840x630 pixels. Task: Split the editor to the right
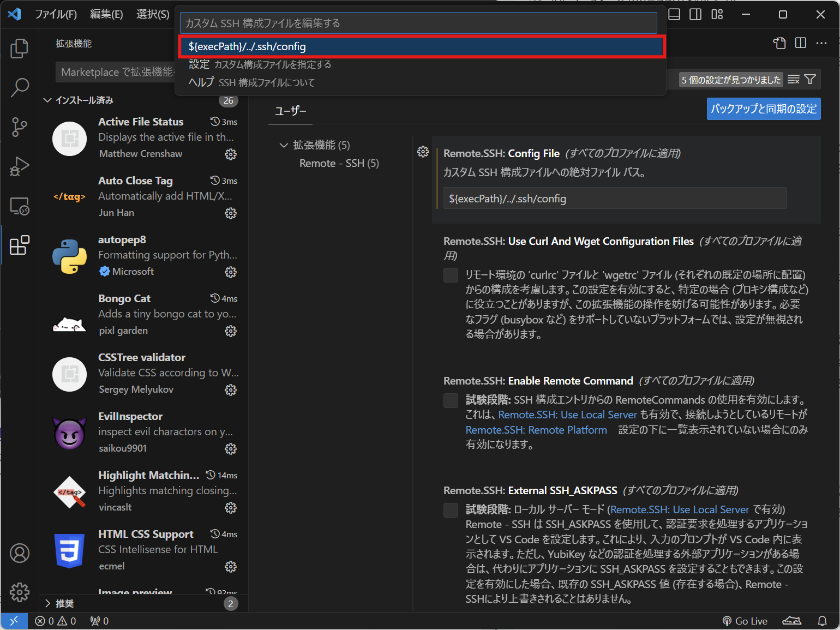pos(801,43)
